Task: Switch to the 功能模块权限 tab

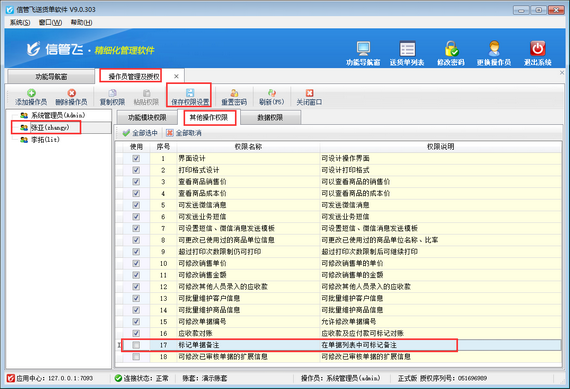Action: 147,117
